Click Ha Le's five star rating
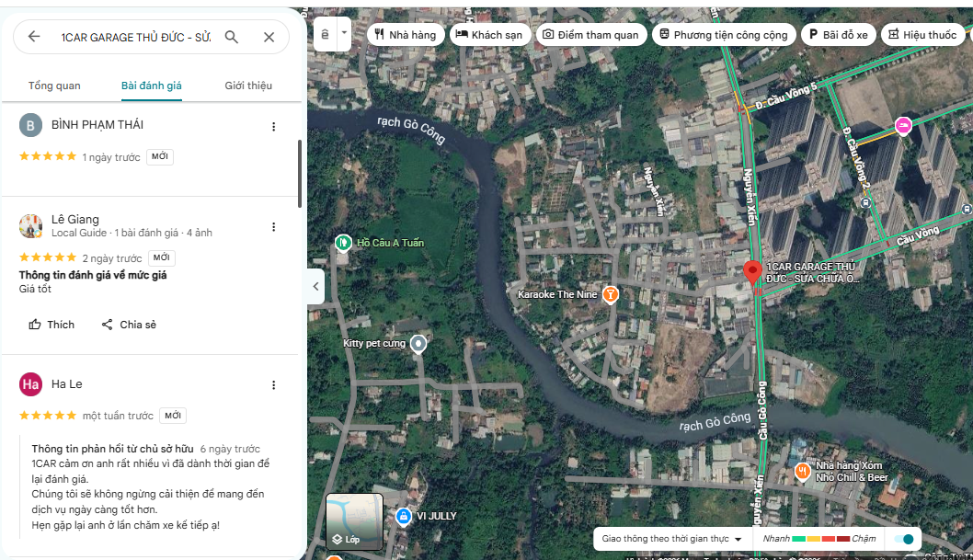 coord(48,416)
